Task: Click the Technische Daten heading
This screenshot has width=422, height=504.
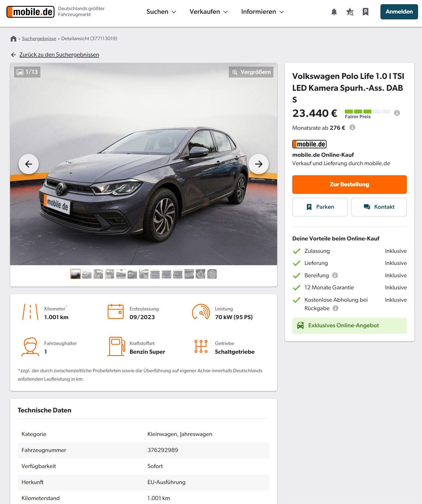Action: (x=44, y=410)
